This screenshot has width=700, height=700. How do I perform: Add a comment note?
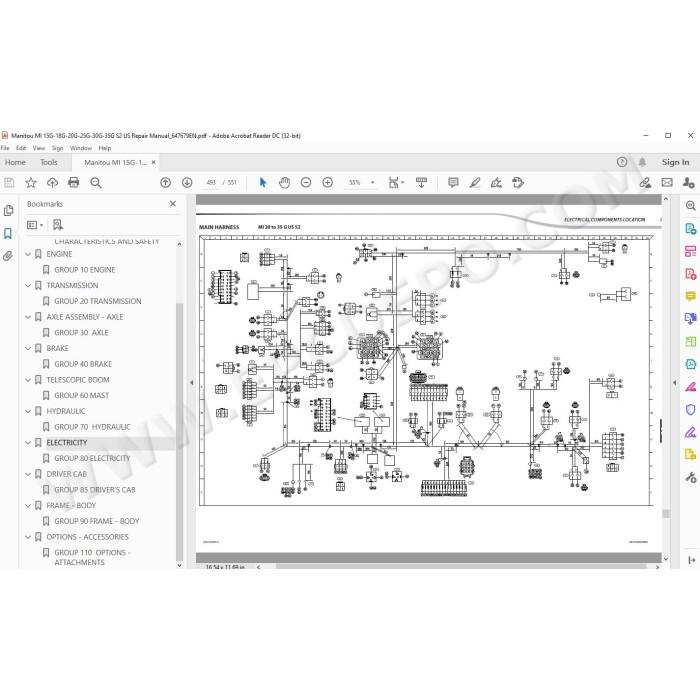click(x=453, y=183)
